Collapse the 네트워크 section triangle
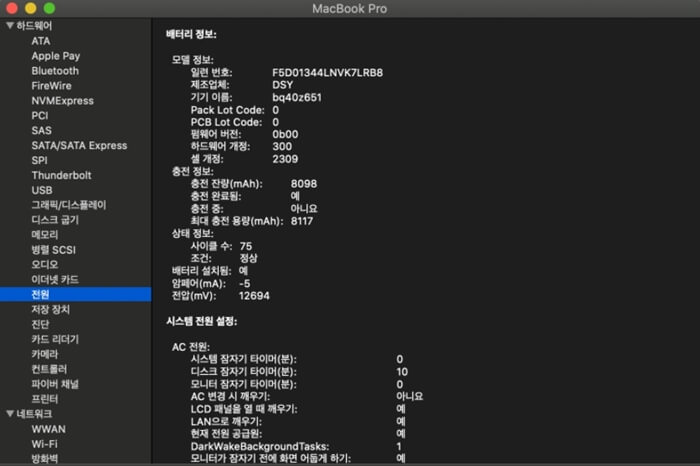The height and width of the screenshot is (466, 700). 10,414
